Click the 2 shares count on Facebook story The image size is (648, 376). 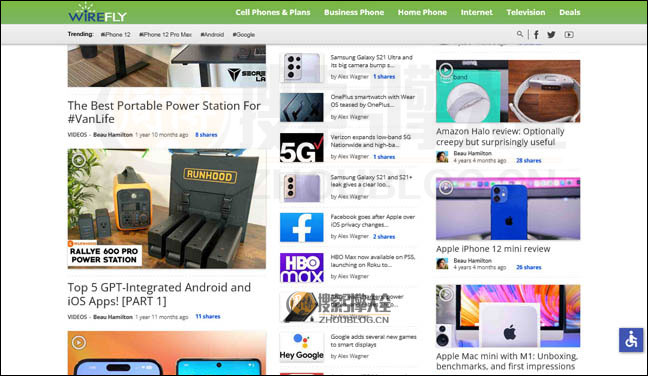(x=384, y=237)
